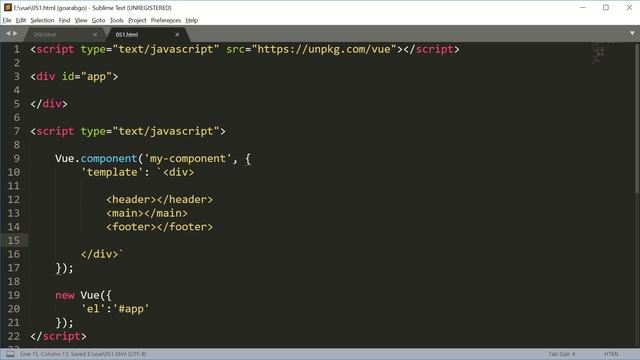This screenshot has width=640, height=360.
Task: Close the Sublime Text window
Action: pyautogui.click(x=629, y=7)
